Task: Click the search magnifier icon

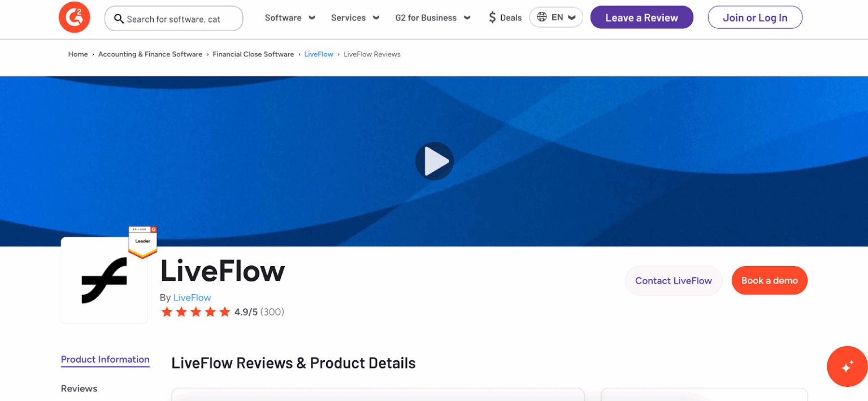Action: (x=119, y=18)
